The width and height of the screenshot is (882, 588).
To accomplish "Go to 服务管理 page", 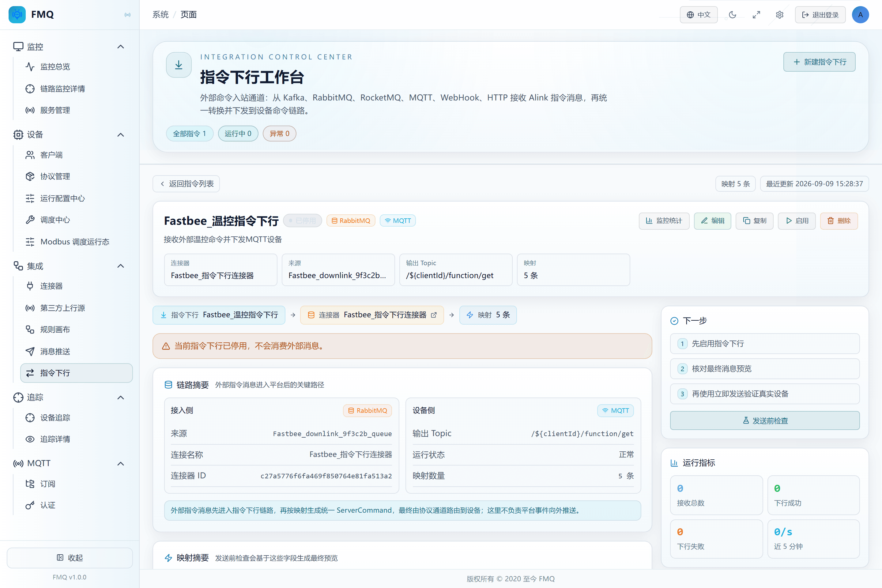I will (x=77, y=110).
